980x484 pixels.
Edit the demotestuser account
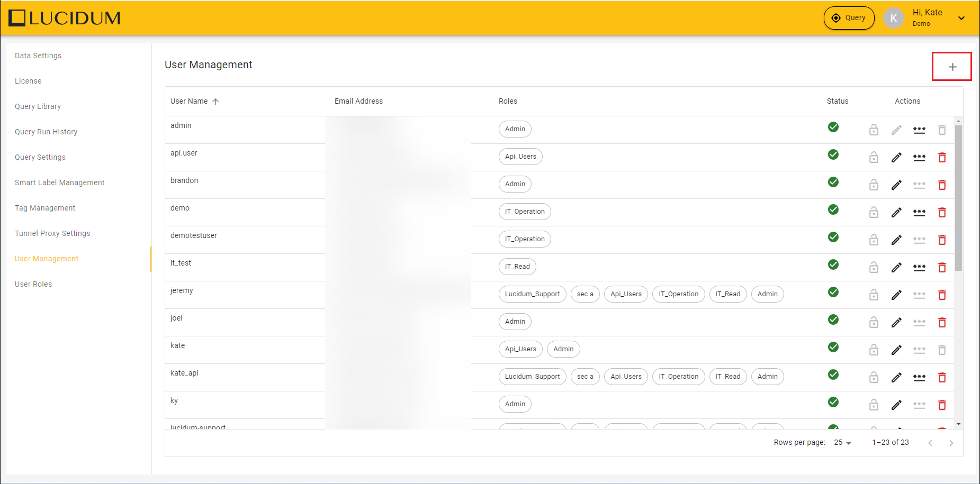click(896, 240)
